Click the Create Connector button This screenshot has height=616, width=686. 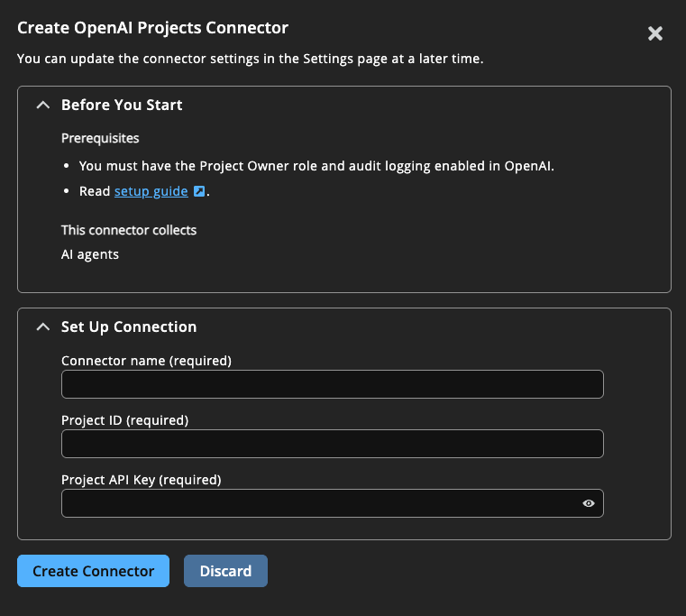click(x=93, y=571)
